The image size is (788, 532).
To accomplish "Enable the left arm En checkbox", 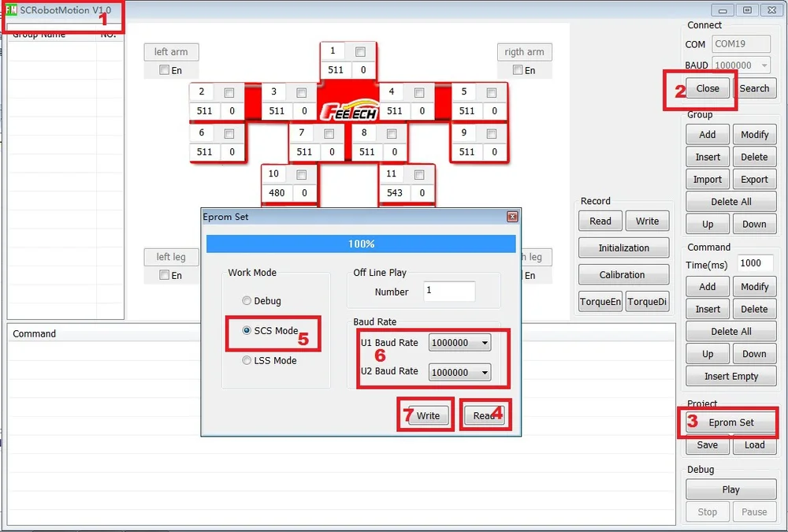I will 165,70.
